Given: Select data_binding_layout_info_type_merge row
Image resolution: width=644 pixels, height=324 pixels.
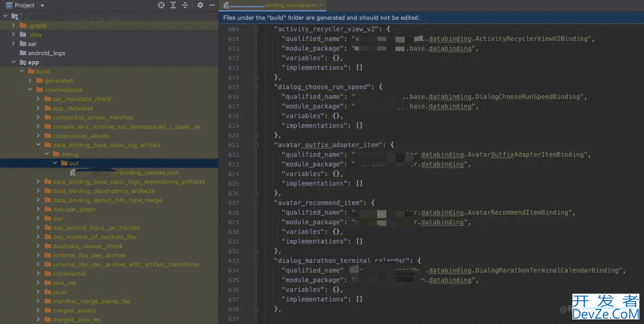Looking at the screenshot, I should [x=109, y=200].
